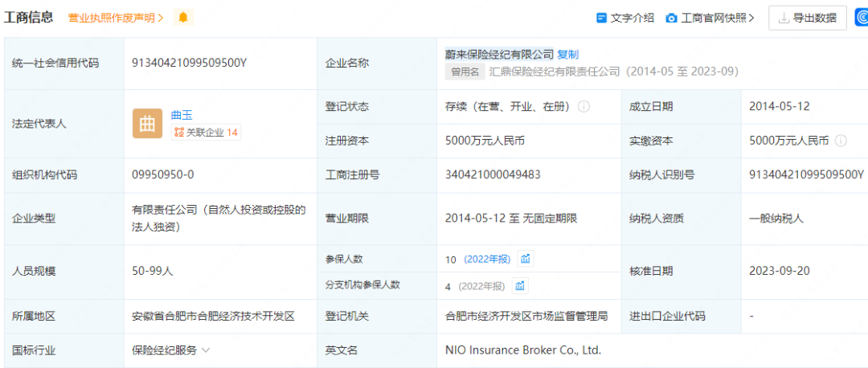The height and width of the screenshot is (368, 868).
Task: Click the orange notification bell icon
Action: pyautogui.click(x=183, y=18)
